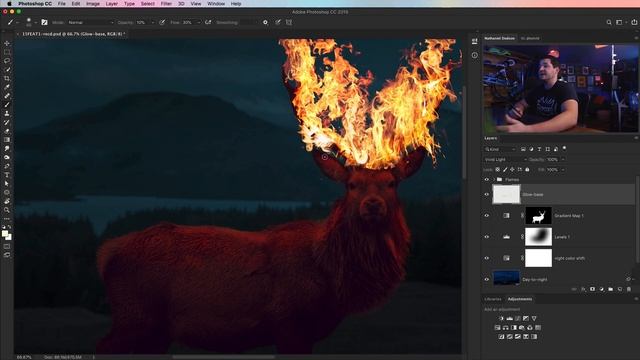Hide the night color shift layer
640x360 pixels.
click(487, 258)
